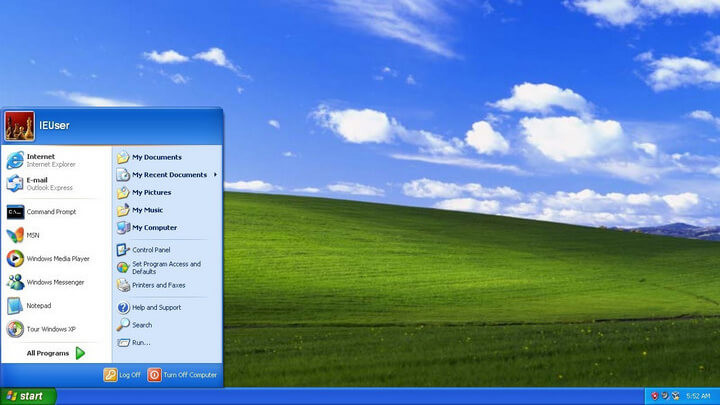Start Windows Media Player
The image size is (720, 405).
click(x=57, y=259)
